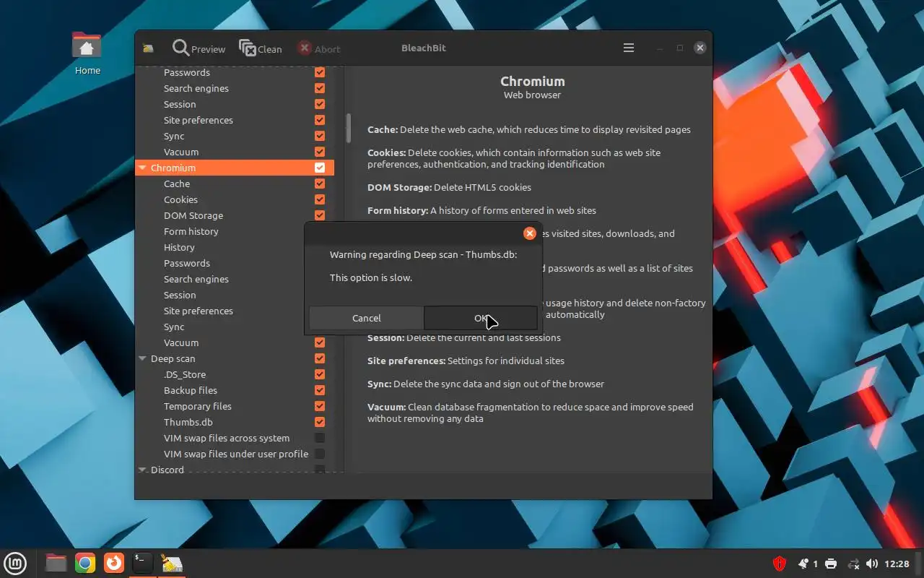Image resolution: width=924 pixels, height=578 pixels.
Task: Click the 'Sync:' description label
Action: pyautogui.click(x=379, y=384)
